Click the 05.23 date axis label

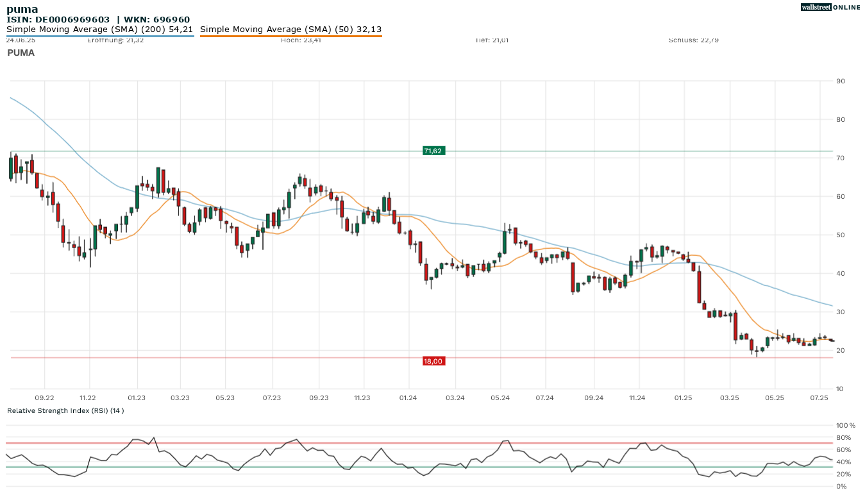pos(225,398)
